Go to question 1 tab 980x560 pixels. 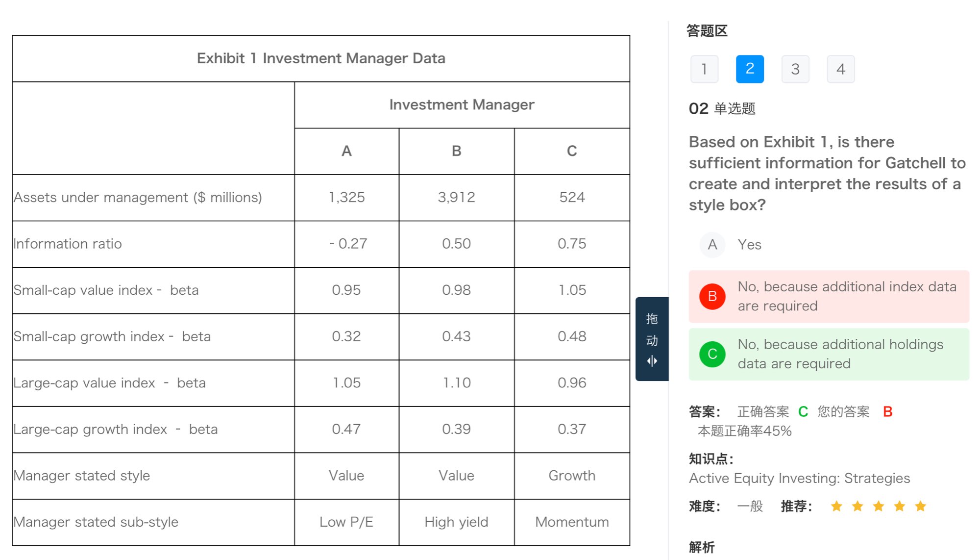click(x=704, y=69)
